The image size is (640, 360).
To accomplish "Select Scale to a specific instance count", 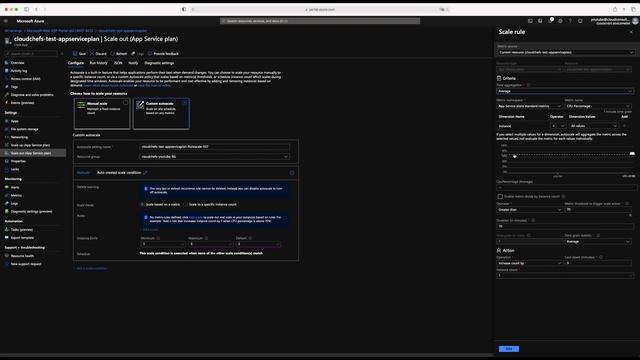I will 185,204.
